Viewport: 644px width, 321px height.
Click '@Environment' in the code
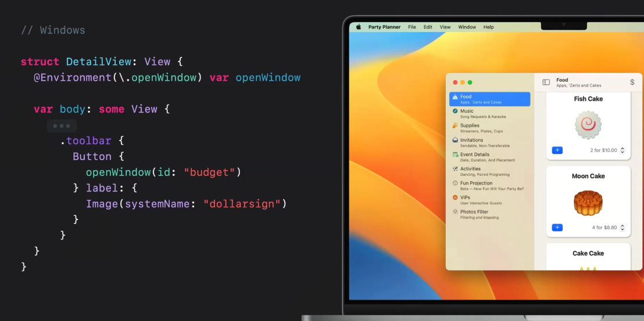[73, 77]
